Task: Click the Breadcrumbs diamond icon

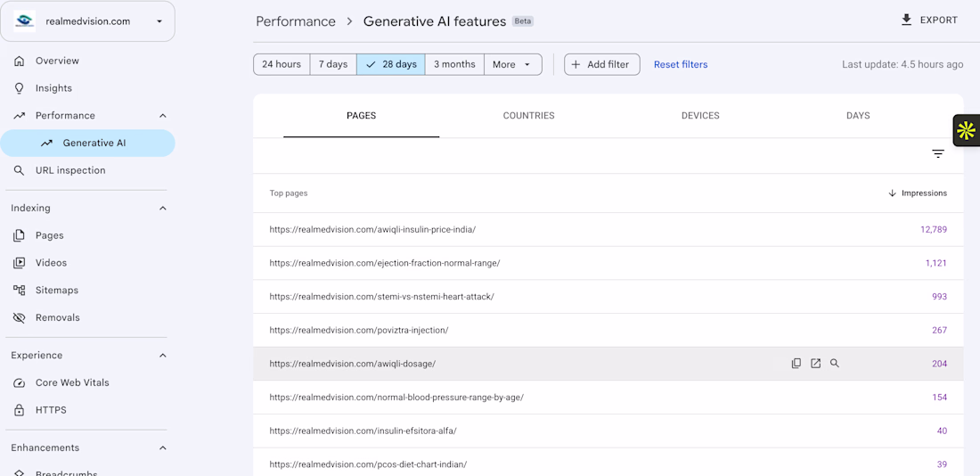Action: coord(20,472)
